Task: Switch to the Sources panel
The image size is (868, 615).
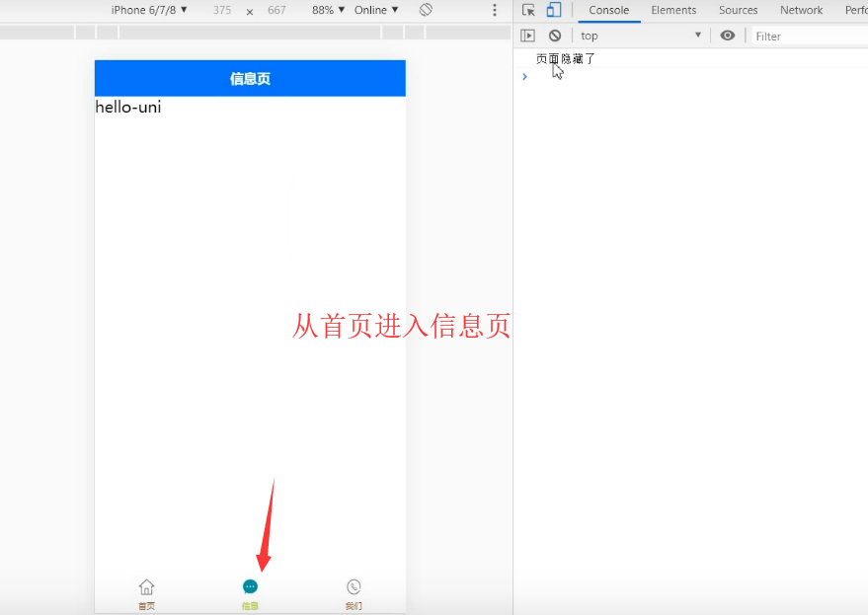Action: click(738, 10)
